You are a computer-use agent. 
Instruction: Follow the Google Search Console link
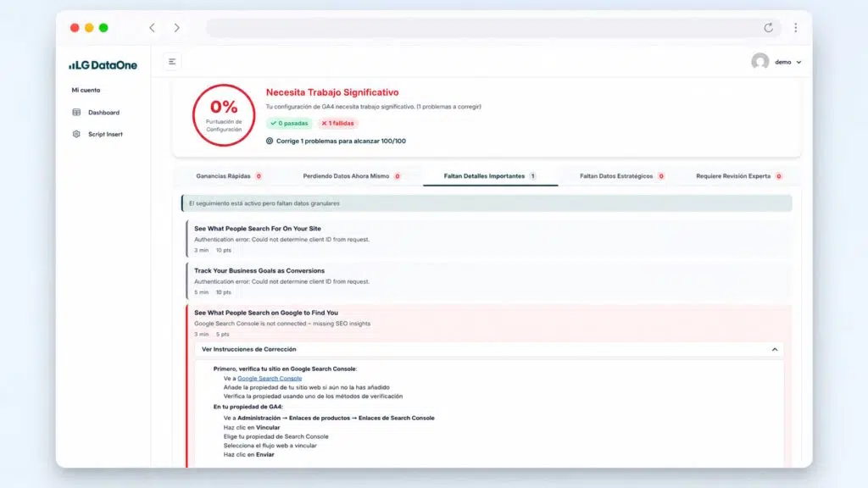[270, 379]
